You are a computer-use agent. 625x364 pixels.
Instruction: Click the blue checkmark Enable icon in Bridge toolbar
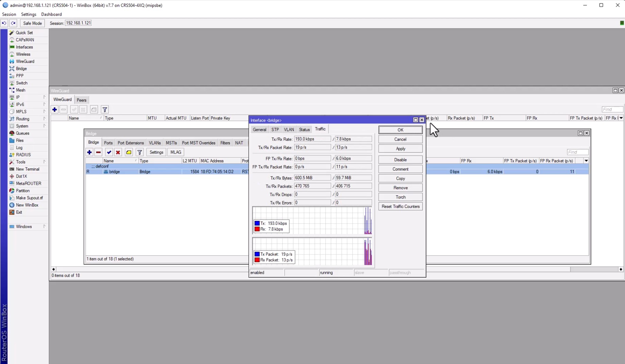pyautogui.click(x=109, y=152)
